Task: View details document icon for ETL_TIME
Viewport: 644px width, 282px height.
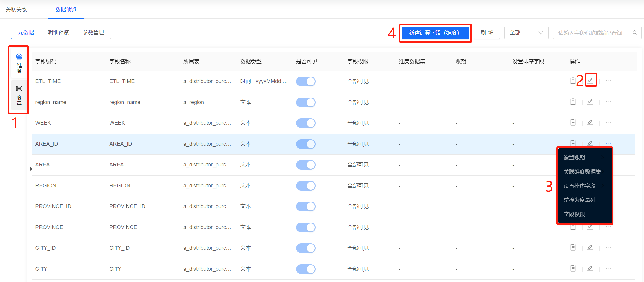Action: (573, 81)
